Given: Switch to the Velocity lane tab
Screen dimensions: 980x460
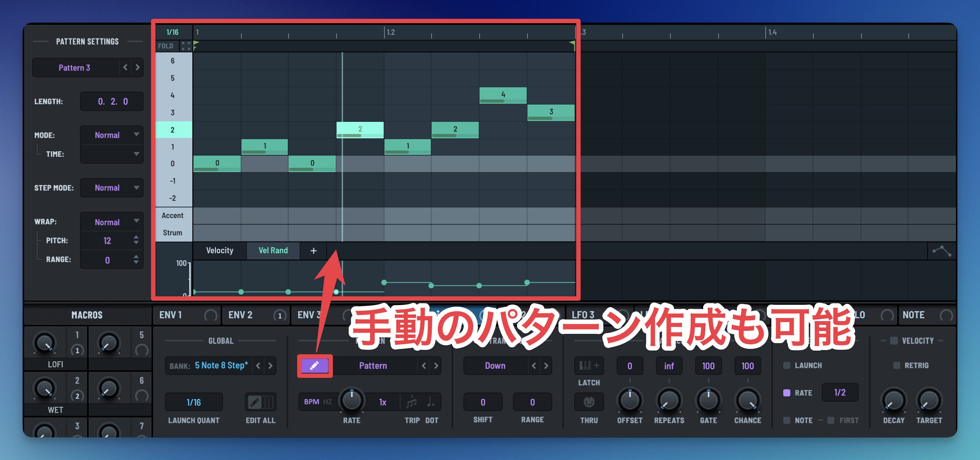Looking at the screenshot, I should click(x=219, y=250).
